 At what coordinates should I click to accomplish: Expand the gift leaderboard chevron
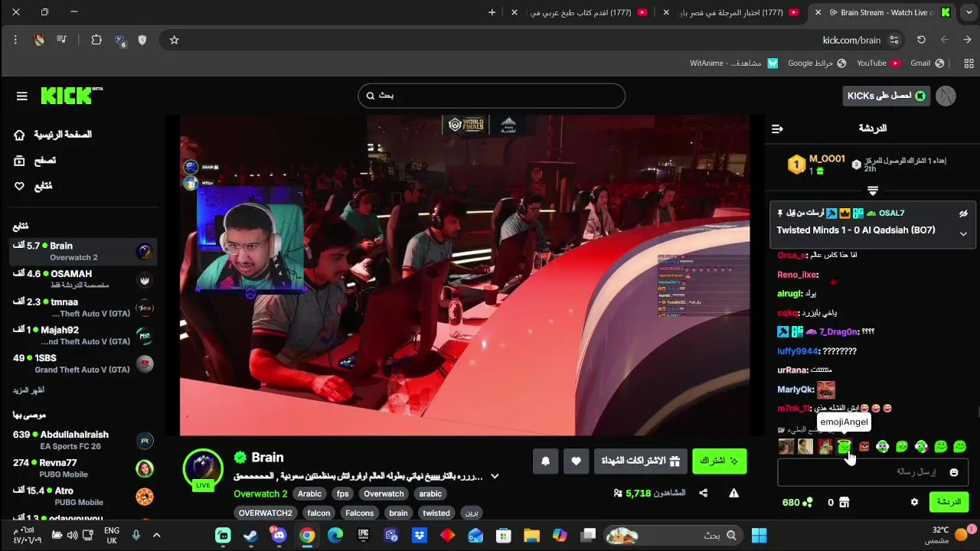[x=873, y=190]
